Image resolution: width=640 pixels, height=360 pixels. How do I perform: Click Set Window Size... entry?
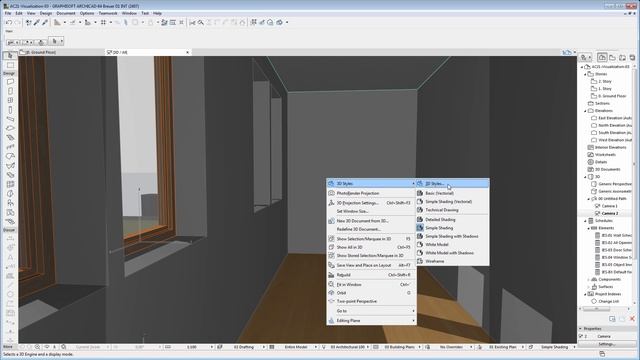[x=371, y=211]
